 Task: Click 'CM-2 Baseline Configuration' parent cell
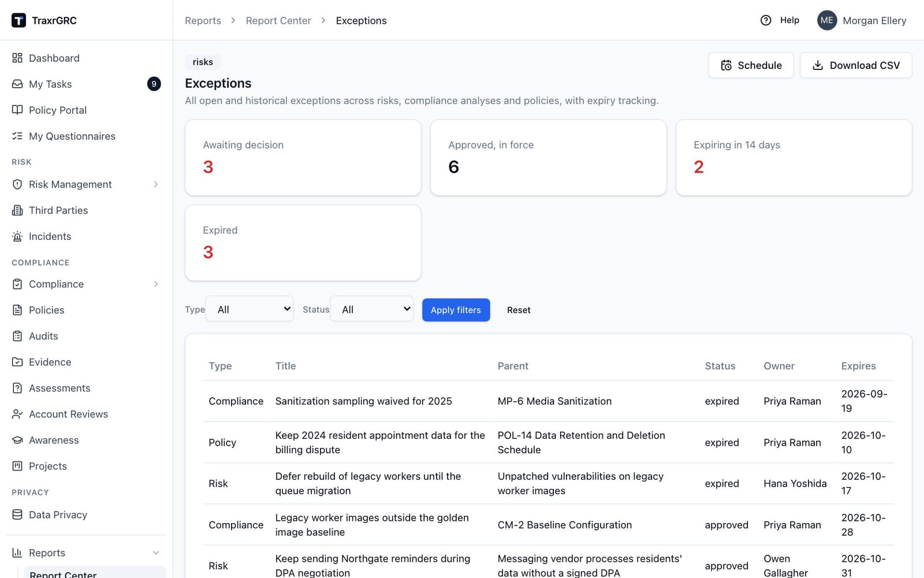click(565, 525)
